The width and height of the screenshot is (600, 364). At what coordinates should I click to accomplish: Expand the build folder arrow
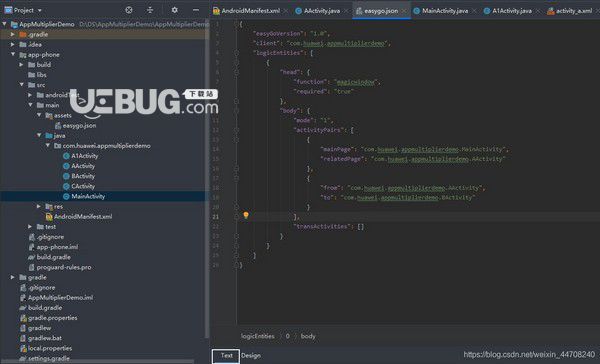(x=21, y=65)
